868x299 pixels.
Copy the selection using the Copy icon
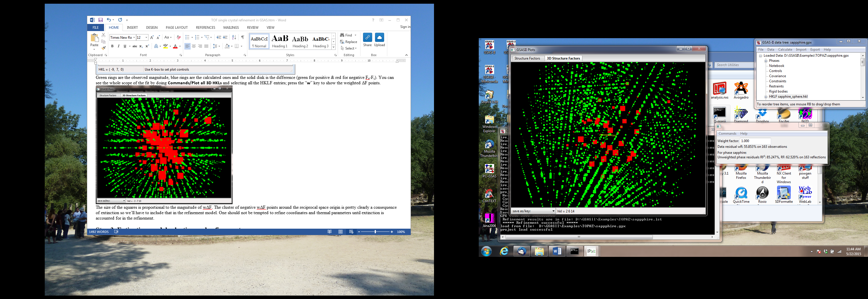[x=103, y=41]
